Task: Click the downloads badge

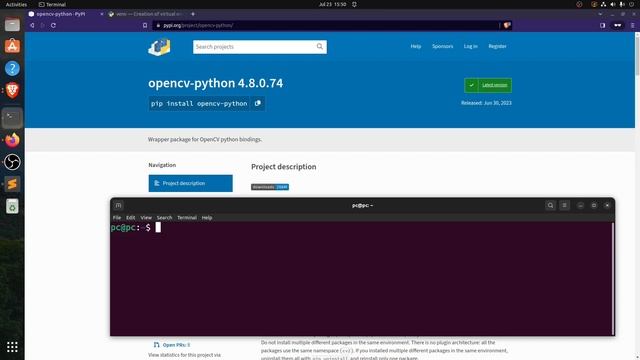Action: click(x=270, y=187)
